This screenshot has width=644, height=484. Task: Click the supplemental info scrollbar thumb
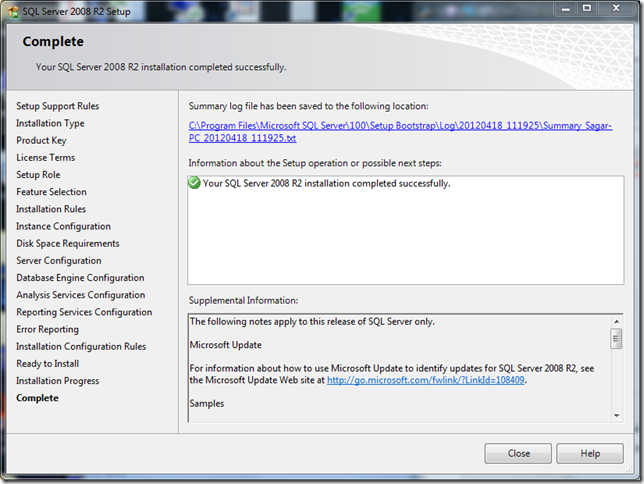coord(616,339)
